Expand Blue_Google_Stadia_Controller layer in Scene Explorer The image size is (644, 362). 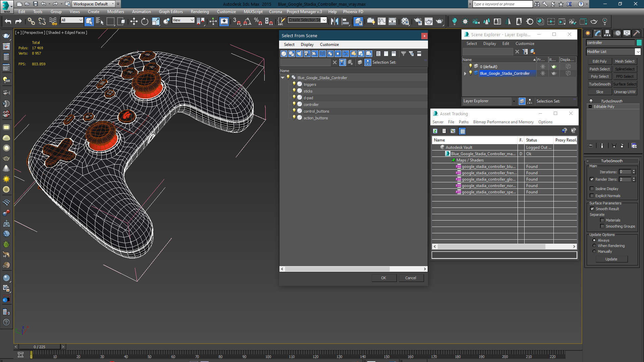[465, 73]
